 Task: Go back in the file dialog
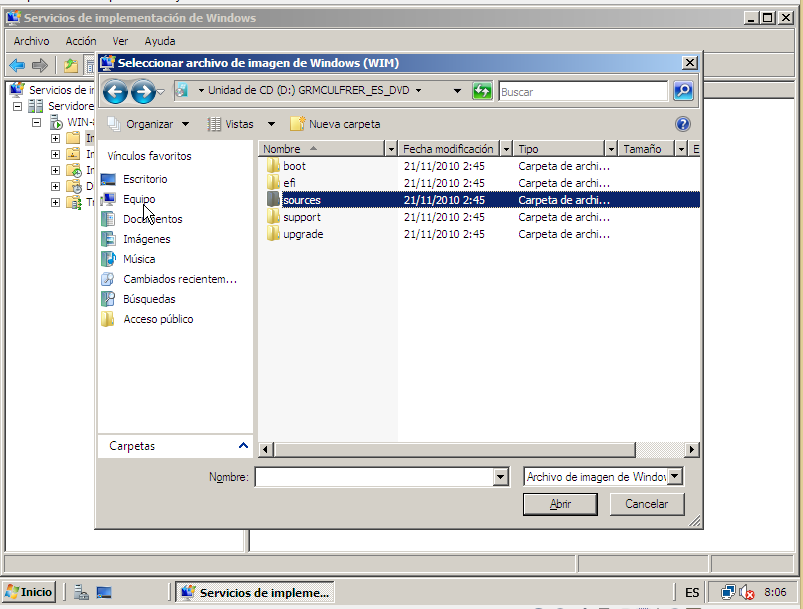(x=115, y=92)
